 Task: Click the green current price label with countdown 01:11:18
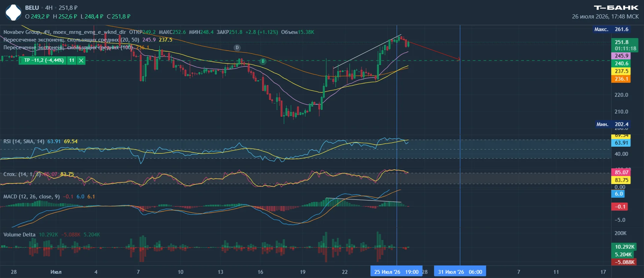coord(625,45)
